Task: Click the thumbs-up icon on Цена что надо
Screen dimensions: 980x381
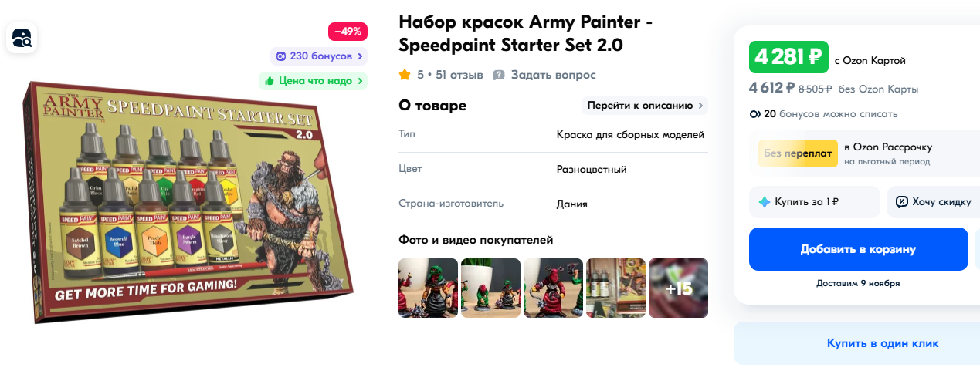Action: (270, 81)
